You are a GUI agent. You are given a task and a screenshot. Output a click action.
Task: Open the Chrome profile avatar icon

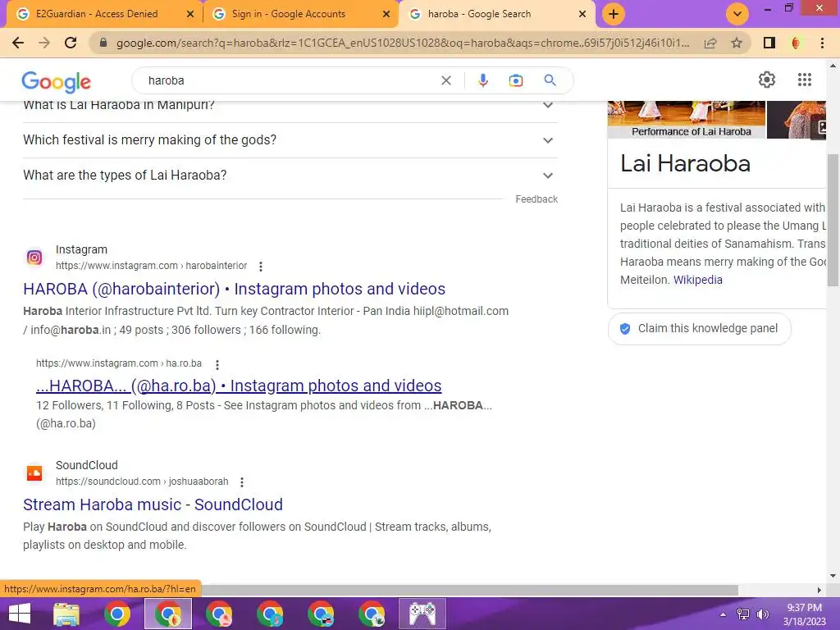796,43
